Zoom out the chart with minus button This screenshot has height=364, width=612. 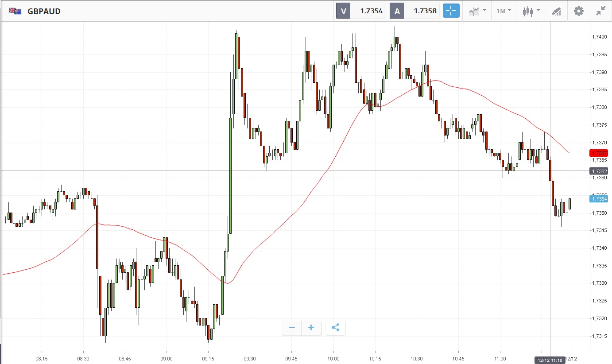292,328
